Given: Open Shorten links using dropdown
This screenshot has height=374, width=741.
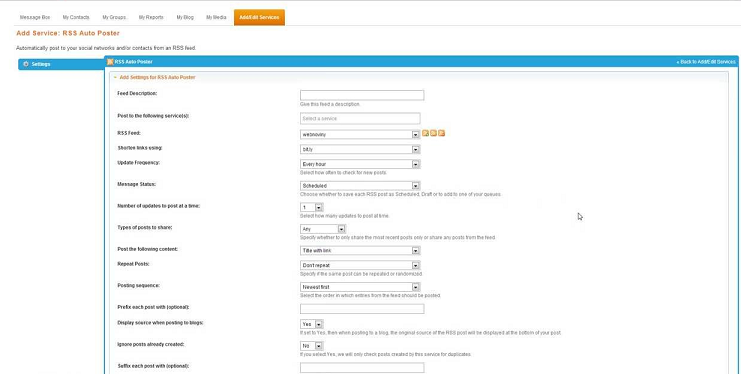Looking at the screenshot, I should [360, 149].
